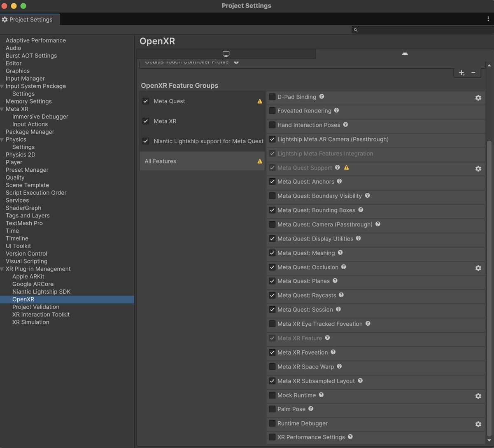Open settings gear for Meta Quest Support
This screenshot has height=448, width=494.
(x=478, y=168)
